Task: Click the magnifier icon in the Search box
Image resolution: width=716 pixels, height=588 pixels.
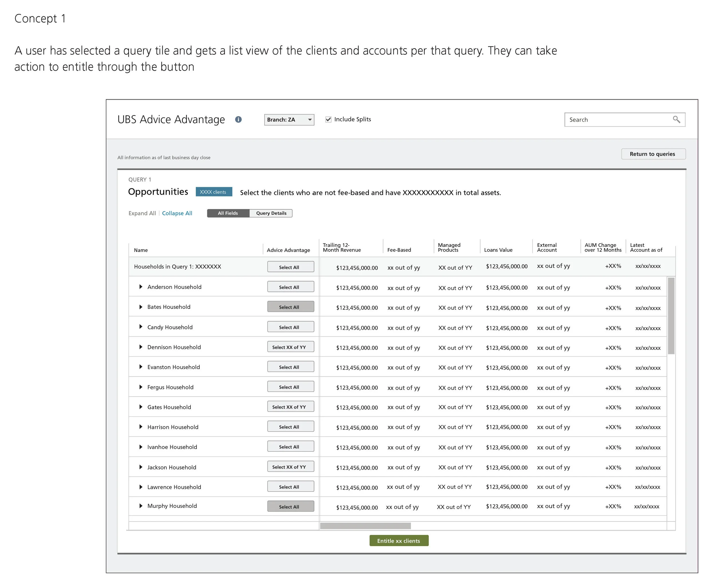Action: pos(676,119)
